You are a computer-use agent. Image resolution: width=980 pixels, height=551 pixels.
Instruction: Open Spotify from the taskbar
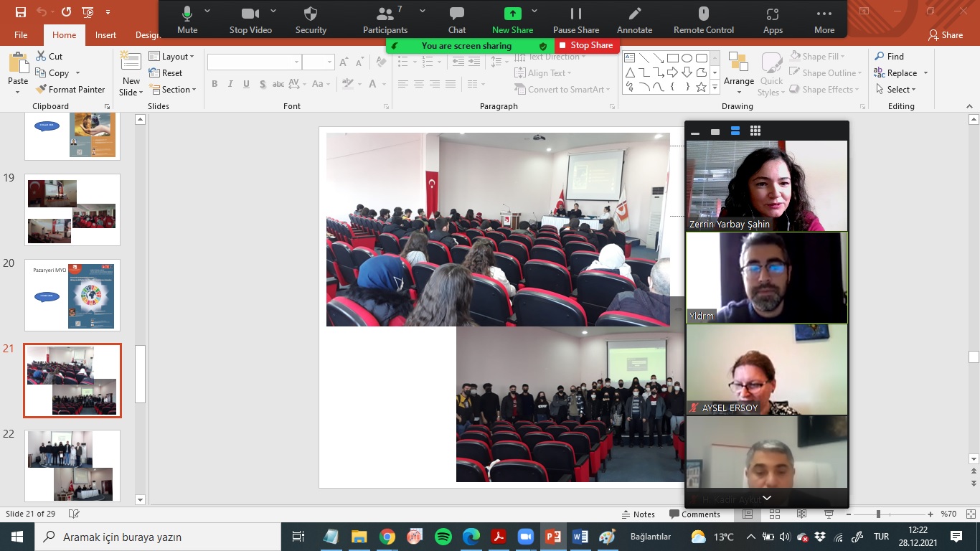(x=443, y=537)
